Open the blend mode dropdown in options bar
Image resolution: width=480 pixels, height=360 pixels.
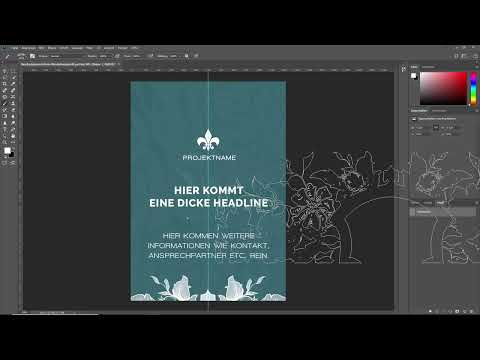click(x=55, y=56)
